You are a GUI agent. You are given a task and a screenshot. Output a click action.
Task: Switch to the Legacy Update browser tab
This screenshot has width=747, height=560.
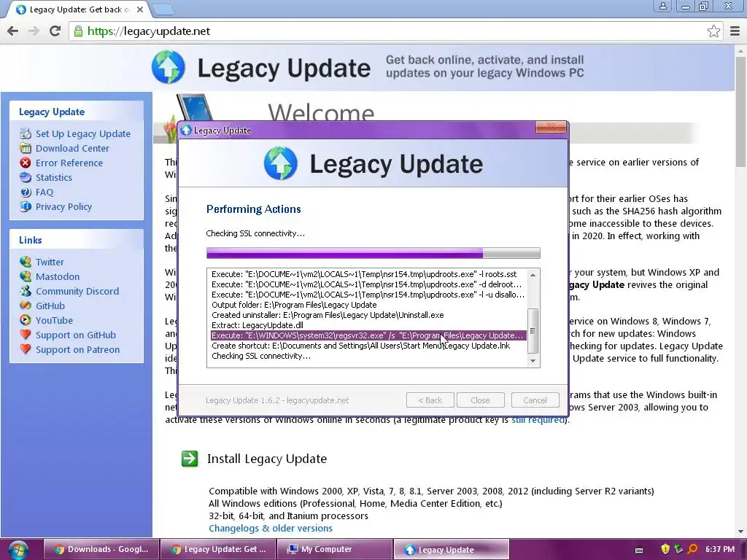[x=79, y=9]
